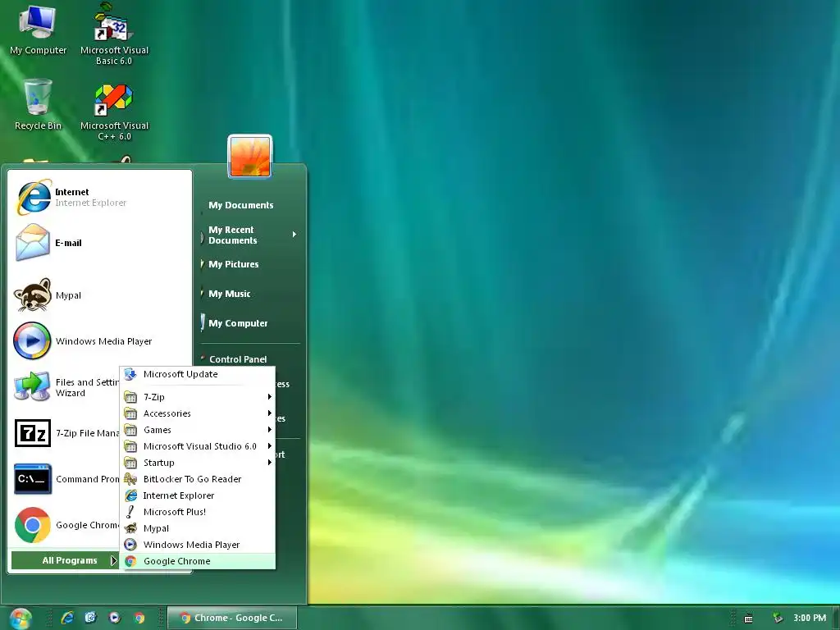Viewport: 840px width, 630px height.
Task: Click the safely remove hardware tray icon
Action: (x=777, y=619)
